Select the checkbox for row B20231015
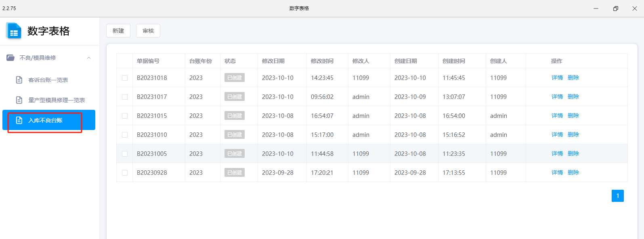The width and height of the screenshot is (644, 239). 125,116
